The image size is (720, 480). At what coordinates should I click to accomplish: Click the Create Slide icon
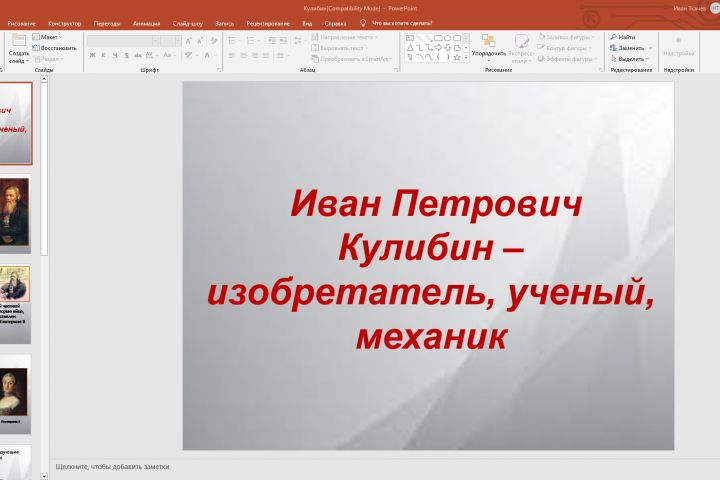pos(19,40)
